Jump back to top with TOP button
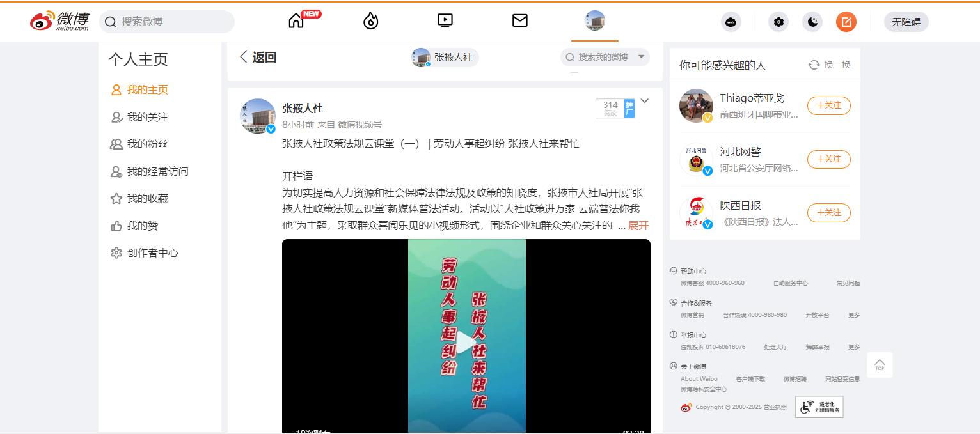 click(880, 365)
